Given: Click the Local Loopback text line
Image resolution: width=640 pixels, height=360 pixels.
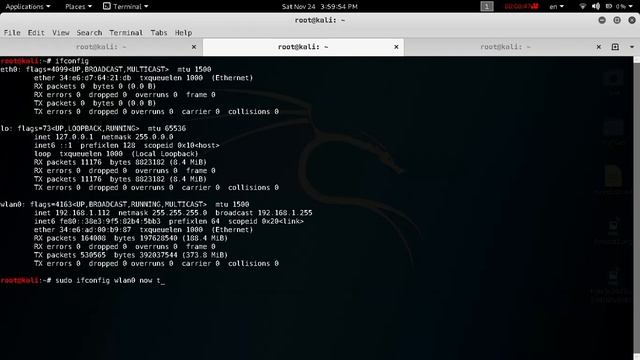Looking at the screenshot, I should (x=116, y=154).
